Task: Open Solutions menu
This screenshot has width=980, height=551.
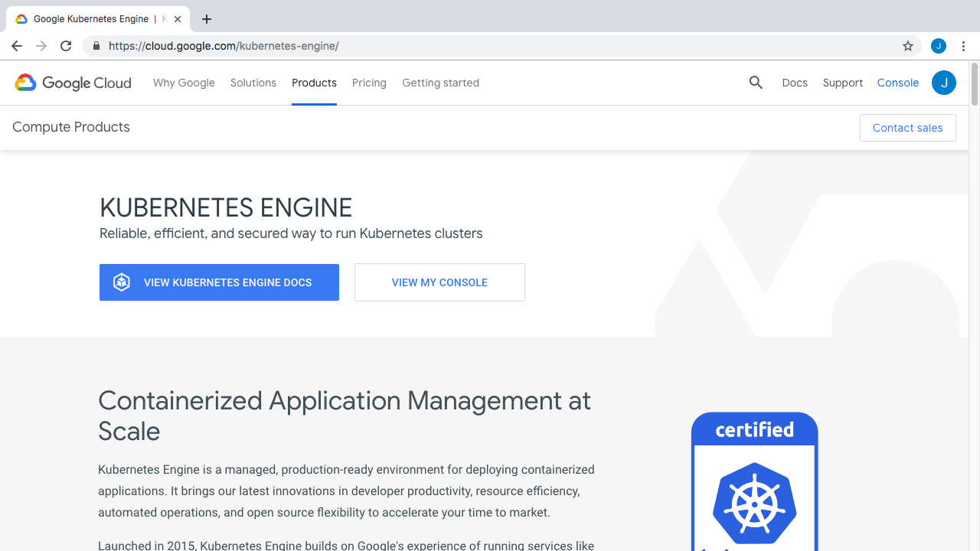Action: click(253, 83)
